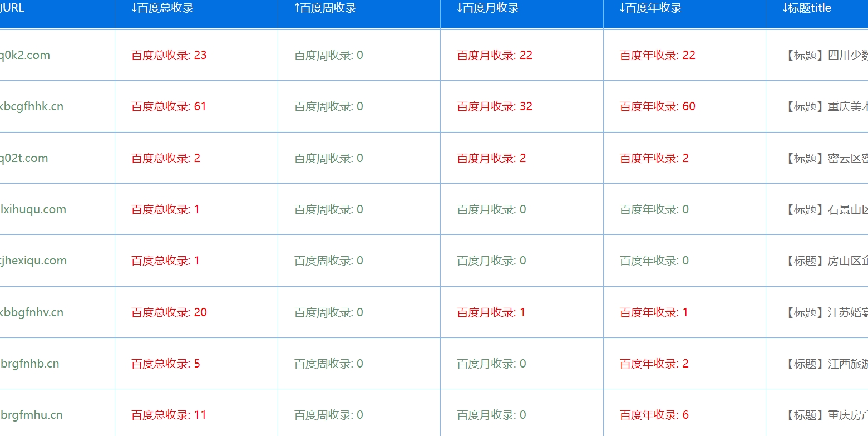The width and height of the screenshot is (868, 436).
Task: Sort by 百度月收录 column header
Action: click(488, 8)
